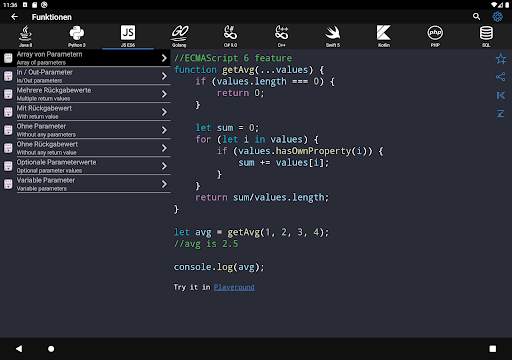Click the 'return sum/values.length;' line
The image size is (512, 360).
[262, 197]
